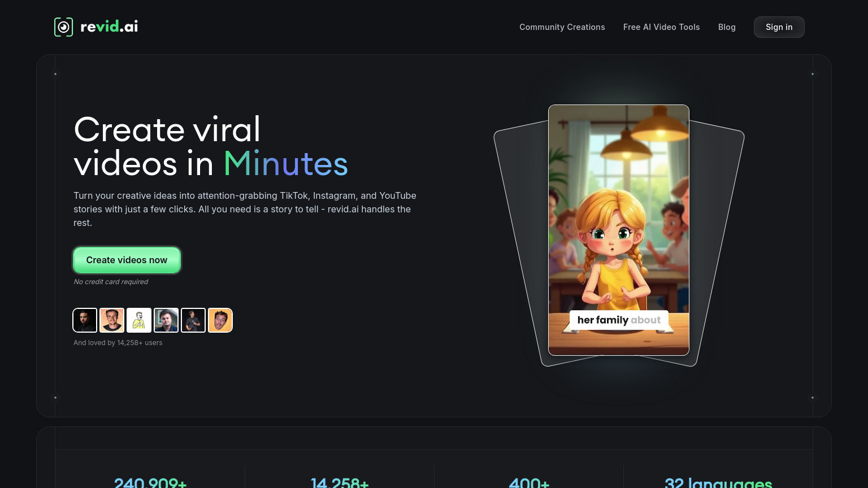868x488 pixels.
Task: Click the animated girl video preview card
Action: tap(619, 229)
